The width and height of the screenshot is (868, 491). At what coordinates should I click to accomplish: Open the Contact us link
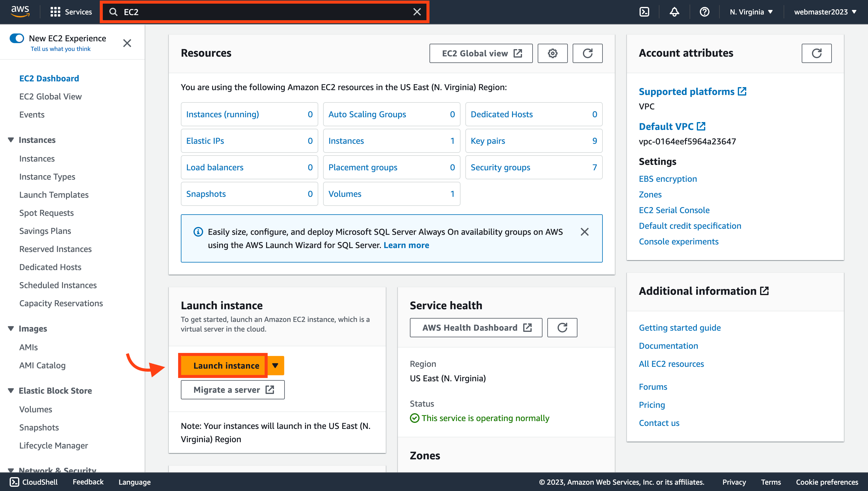659,423
